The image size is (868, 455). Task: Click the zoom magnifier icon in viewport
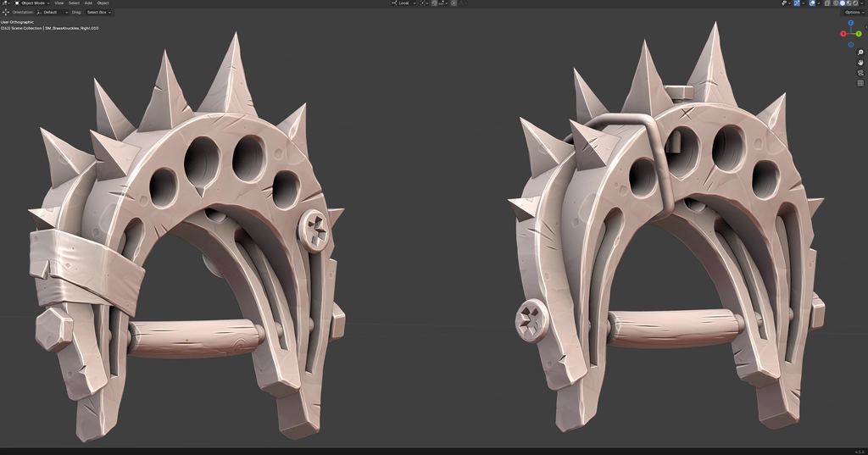(860, 53)
